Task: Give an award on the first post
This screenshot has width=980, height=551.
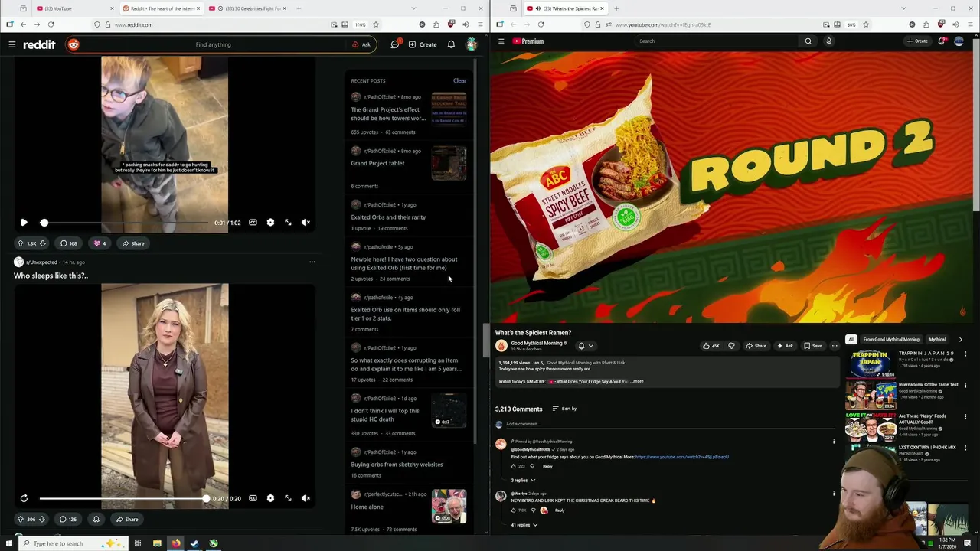Action: (x=100, y=243)
